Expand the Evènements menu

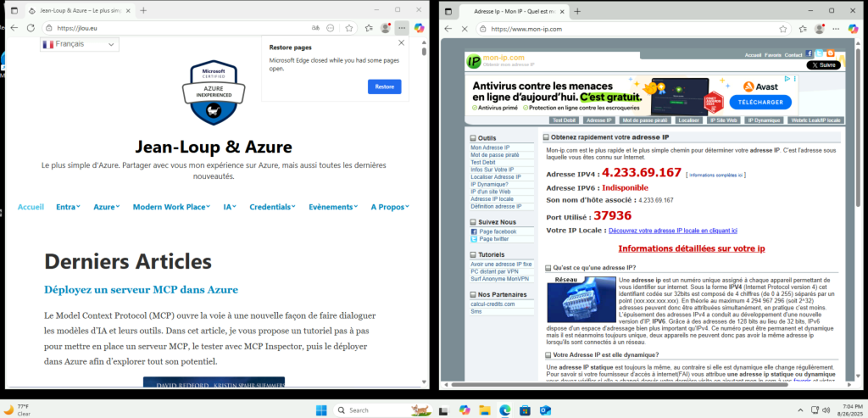coord(333,207)
